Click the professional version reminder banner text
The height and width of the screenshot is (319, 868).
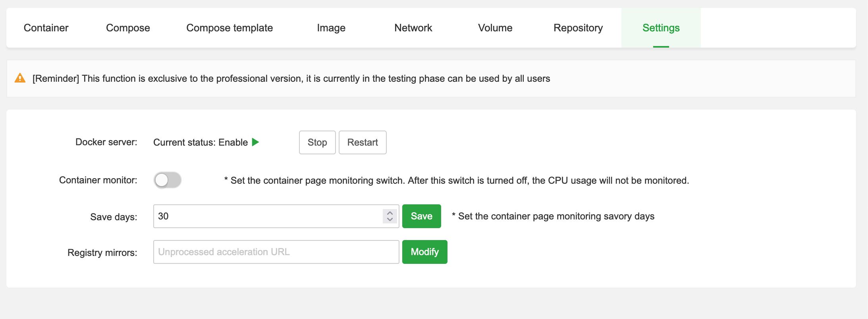click(291, 79)
